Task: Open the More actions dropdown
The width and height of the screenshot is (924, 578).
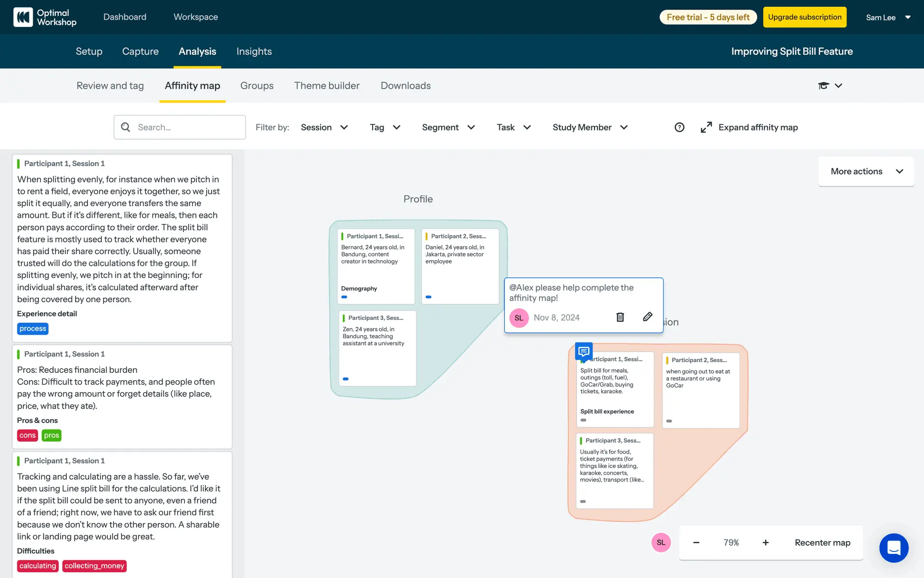Action: pyautogui.click(x=866, y=171)
